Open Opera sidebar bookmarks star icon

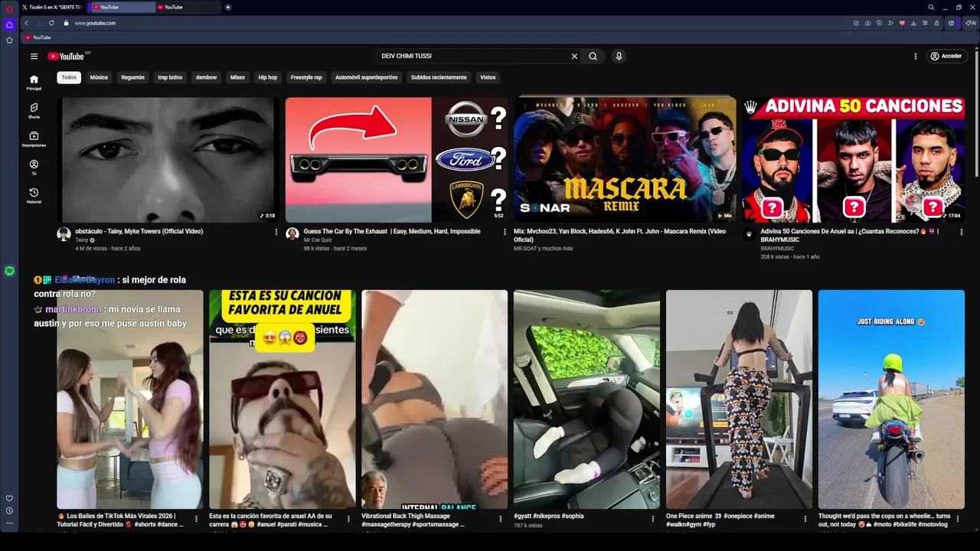pos(9,40)
